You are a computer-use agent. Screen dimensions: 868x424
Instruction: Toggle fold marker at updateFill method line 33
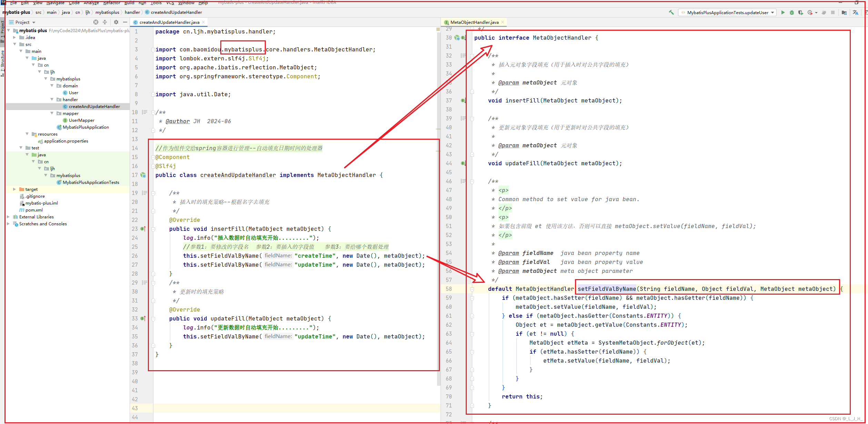tap(153, 319)
